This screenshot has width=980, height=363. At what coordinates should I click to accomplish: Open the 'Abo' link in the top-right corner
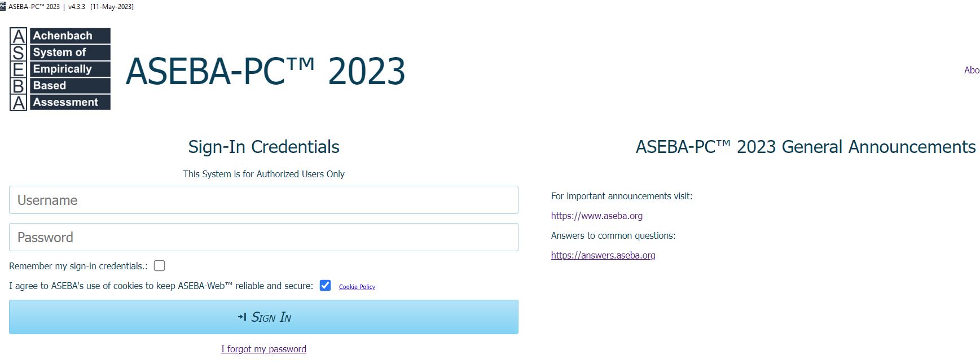pos(972,70)
